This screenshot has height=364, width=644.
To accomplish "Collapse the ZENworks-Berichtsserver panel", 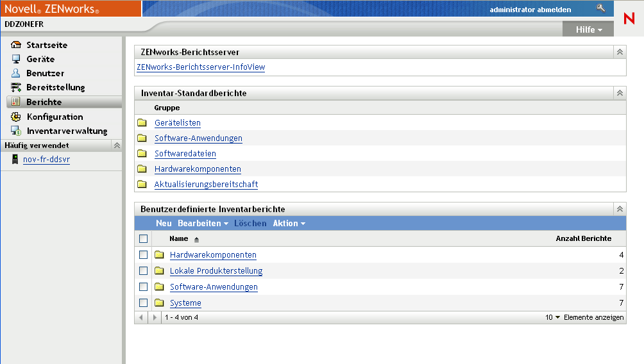I will point(620,52).
